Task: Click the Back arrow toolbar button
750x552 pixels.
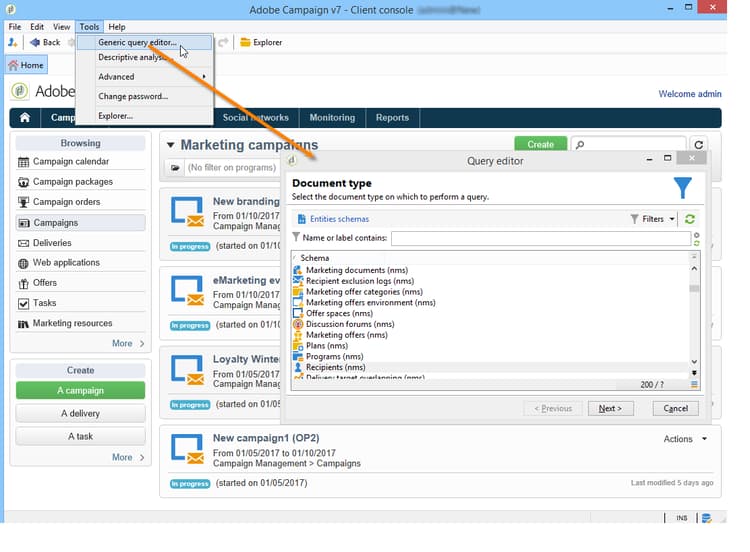Action: (45, 43)
